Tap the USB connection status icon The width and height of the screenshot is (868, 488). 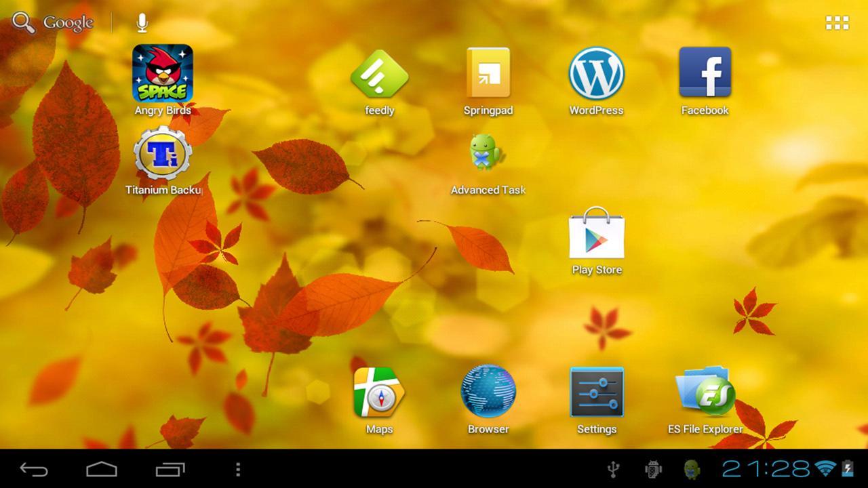coord(614,469)
